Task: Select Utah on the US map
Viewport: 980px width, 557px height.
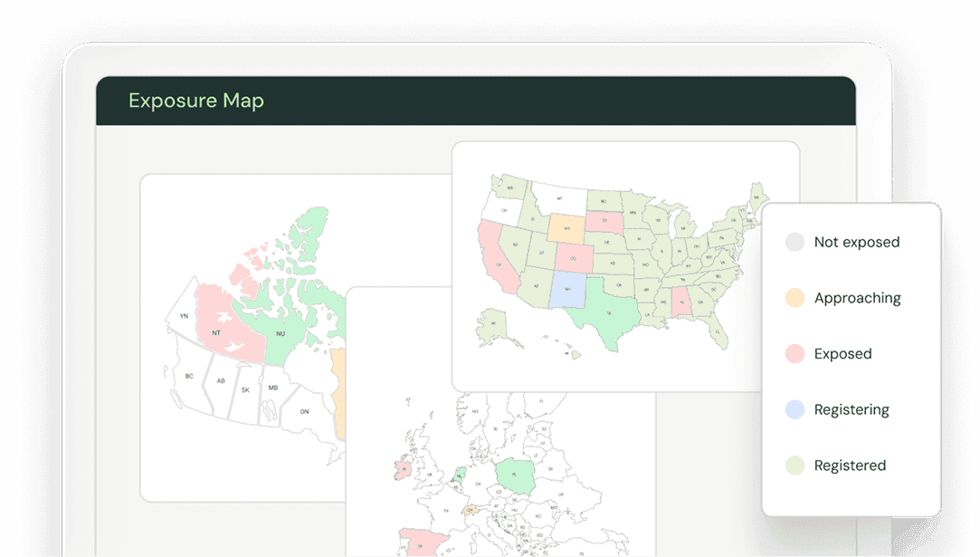Action: coord(542,252)
